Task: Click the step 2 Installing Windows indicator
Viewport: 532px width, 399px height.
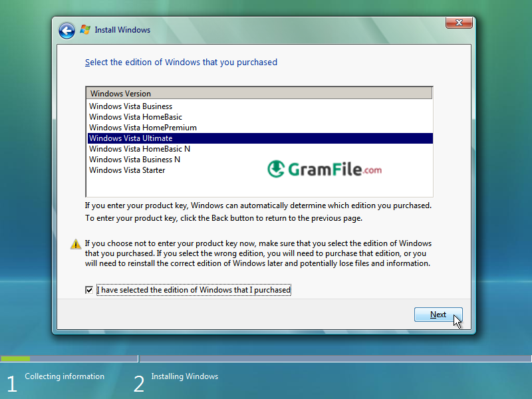Action: pos(184,376)
